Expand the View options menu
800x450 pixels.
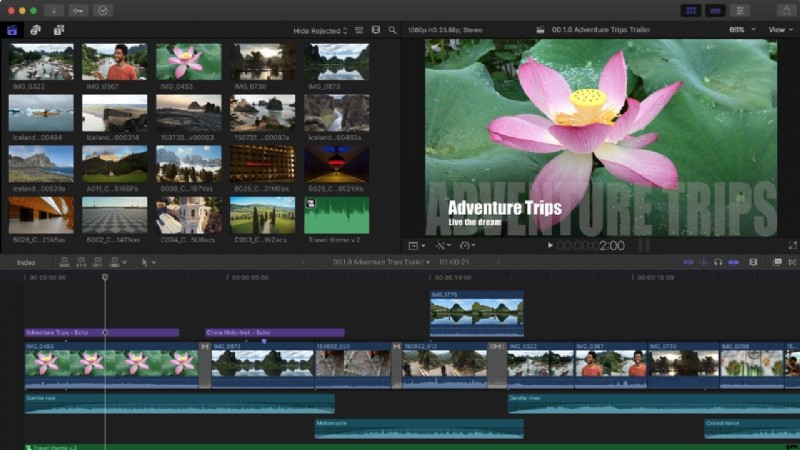[x=779, y=30]
